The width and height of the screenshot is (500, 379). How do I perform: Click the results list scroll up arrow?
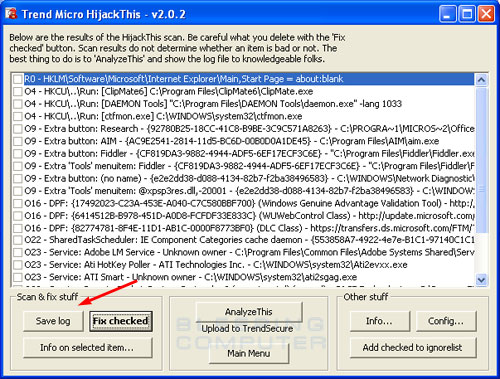click(481, 80)
